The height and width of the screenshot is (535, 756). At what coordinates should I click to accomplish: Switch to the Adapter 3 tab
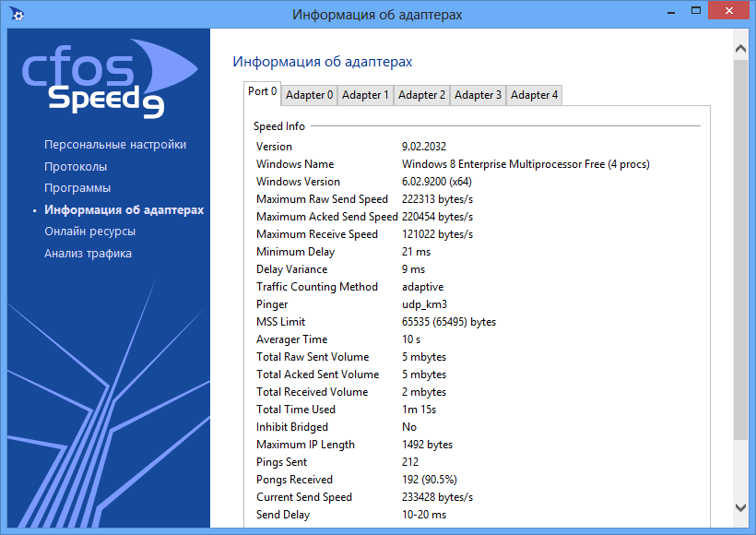[478, 95]
